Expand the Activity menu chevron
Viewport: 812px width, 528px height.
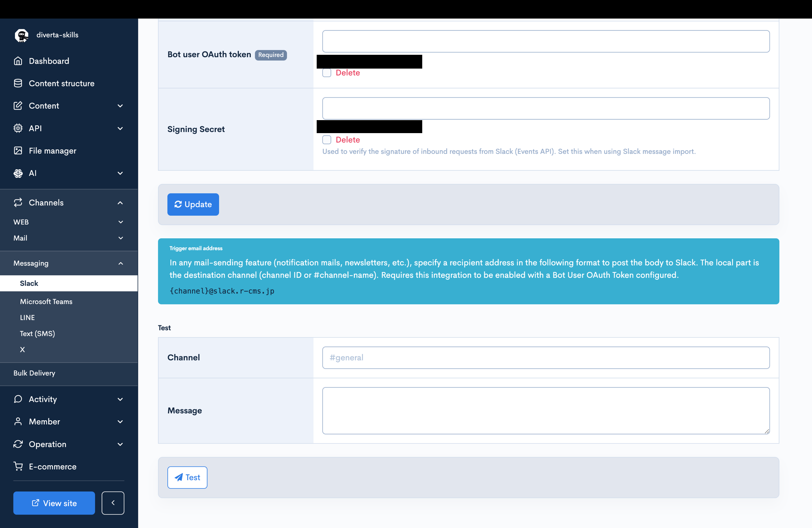click(x=120, y=399)
